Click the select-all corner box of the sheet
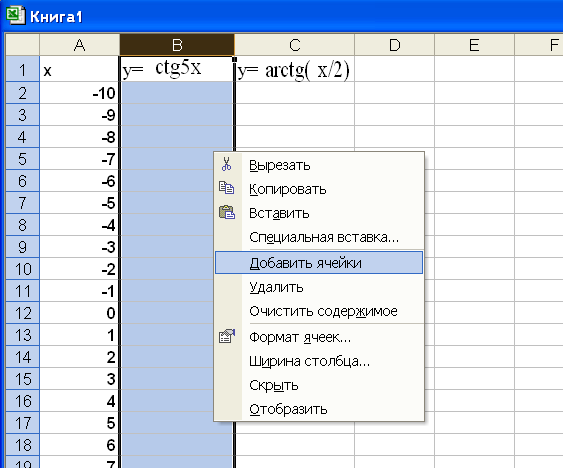 22,45
